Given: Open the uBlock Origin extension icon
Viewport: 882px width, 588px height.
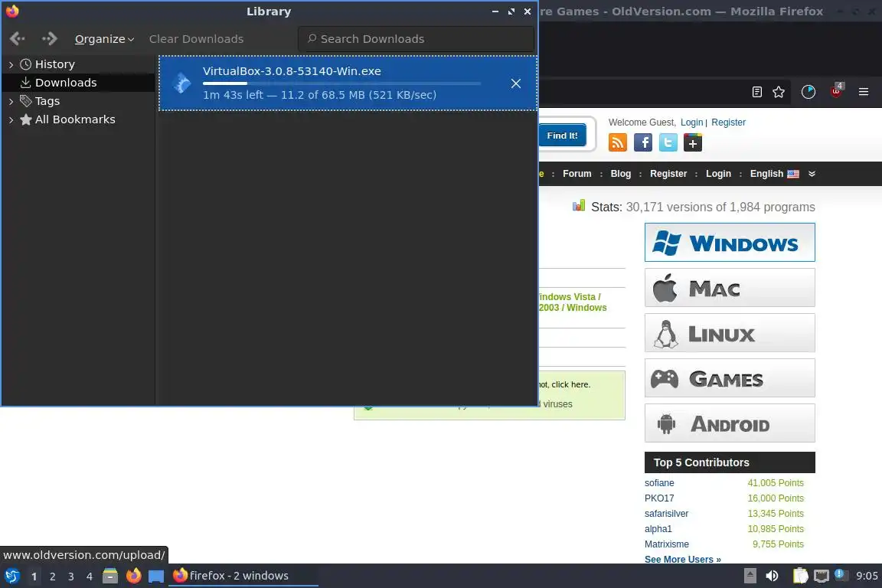Looking at the screenshot, I should click(836, 92).
